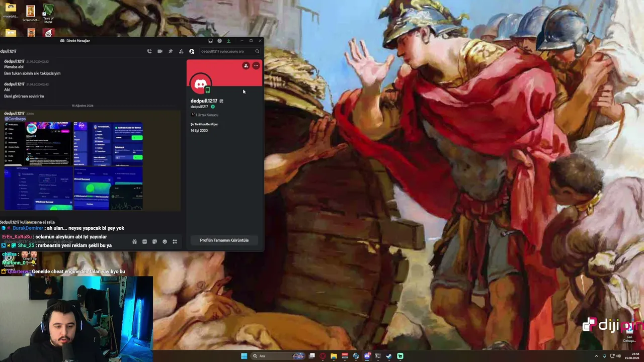This screenshot has width=644, height=362.
Task: Start a video call in Discord
Action: click(x=160, y=51)
